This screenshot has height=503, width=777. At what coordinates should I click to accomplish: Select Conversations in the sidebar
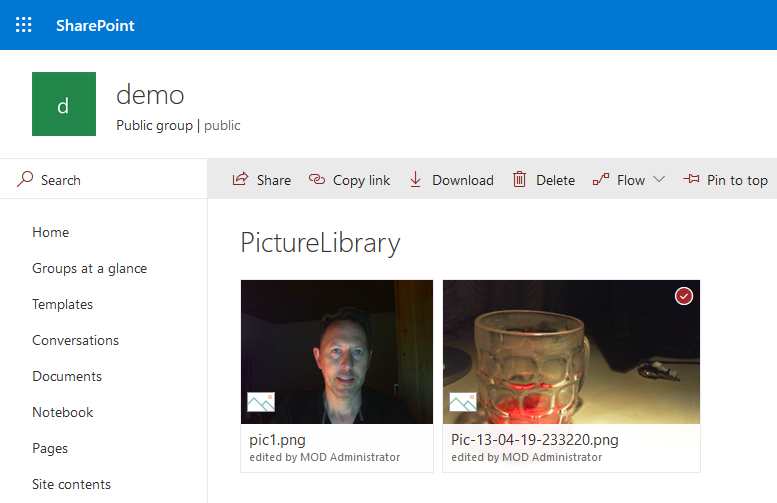point(75,340)
